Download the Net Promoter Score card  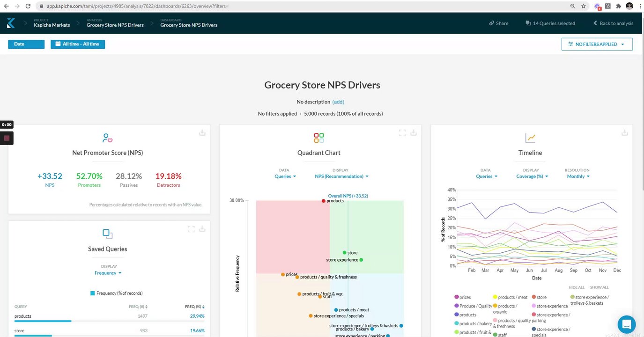click(x=202, y=133)
